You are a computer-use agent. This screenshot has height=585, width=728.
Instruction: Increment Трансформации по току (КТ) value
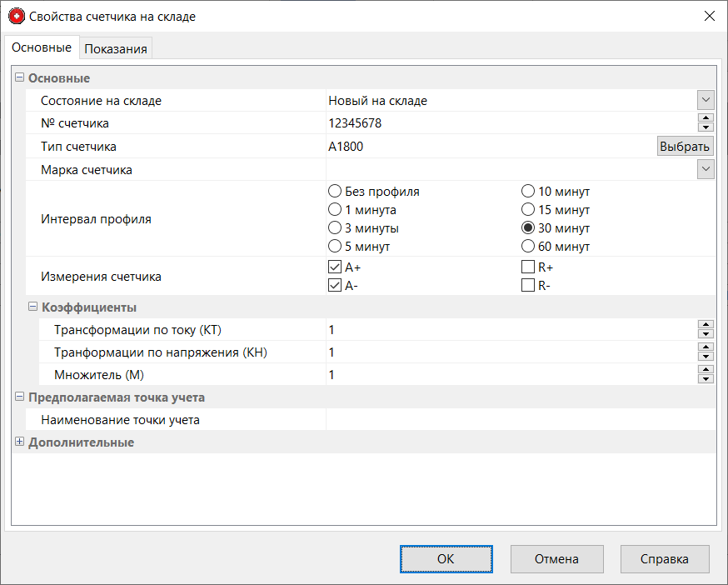click(x=706, y=325)
